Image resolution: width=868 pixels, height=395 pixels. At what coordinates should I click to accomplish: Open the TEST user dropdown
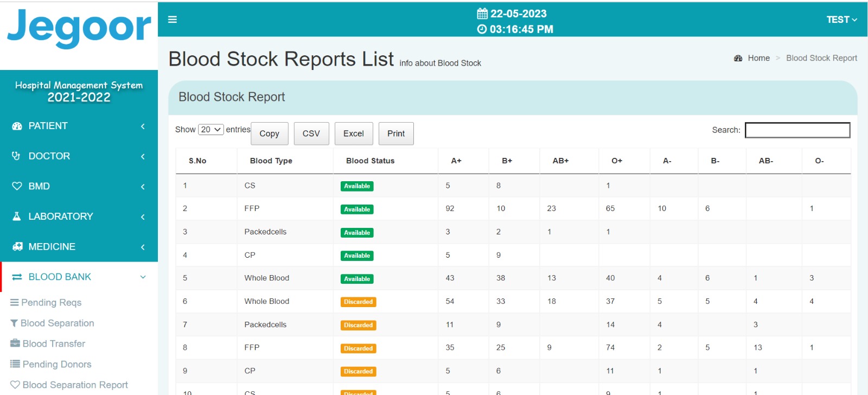[x=841, y=20]
